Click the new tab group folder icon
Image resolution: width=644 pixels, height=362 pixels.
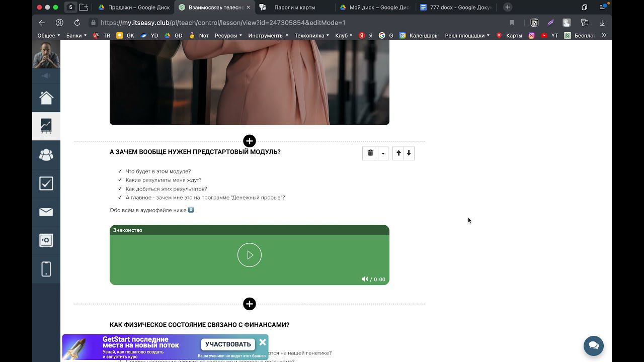point(84,7)
